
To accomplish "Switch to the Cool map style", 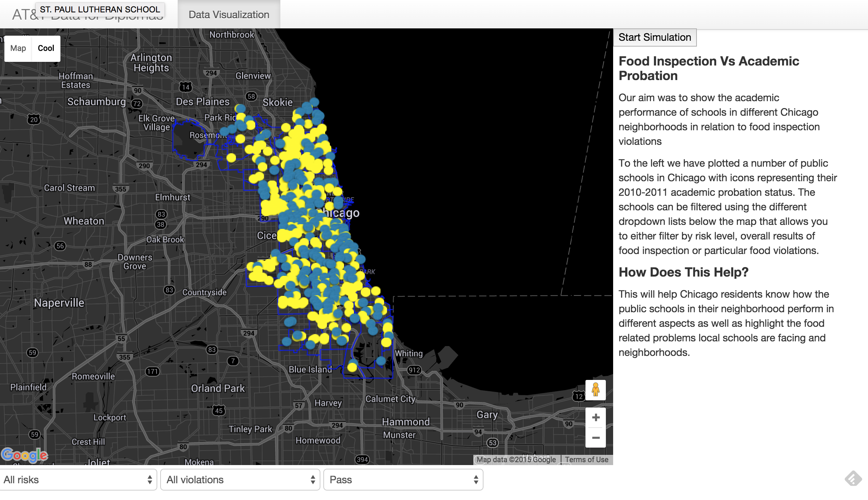I will tap(46, 48).
